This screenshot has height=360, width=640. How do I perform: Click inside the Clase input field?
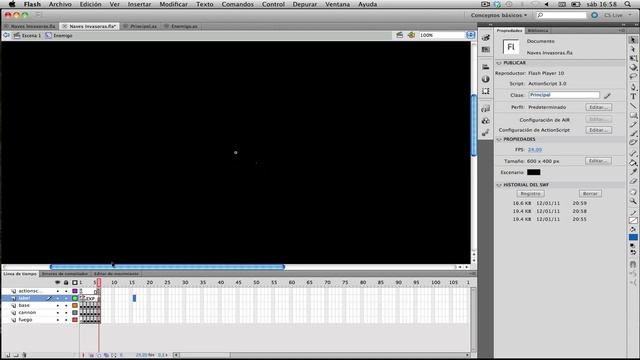click(564, 95)
